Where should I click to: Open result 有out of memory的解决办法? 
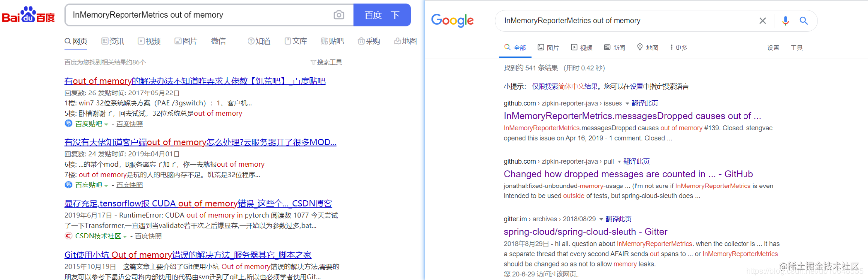pyautogui.click(x=195, y=81)
